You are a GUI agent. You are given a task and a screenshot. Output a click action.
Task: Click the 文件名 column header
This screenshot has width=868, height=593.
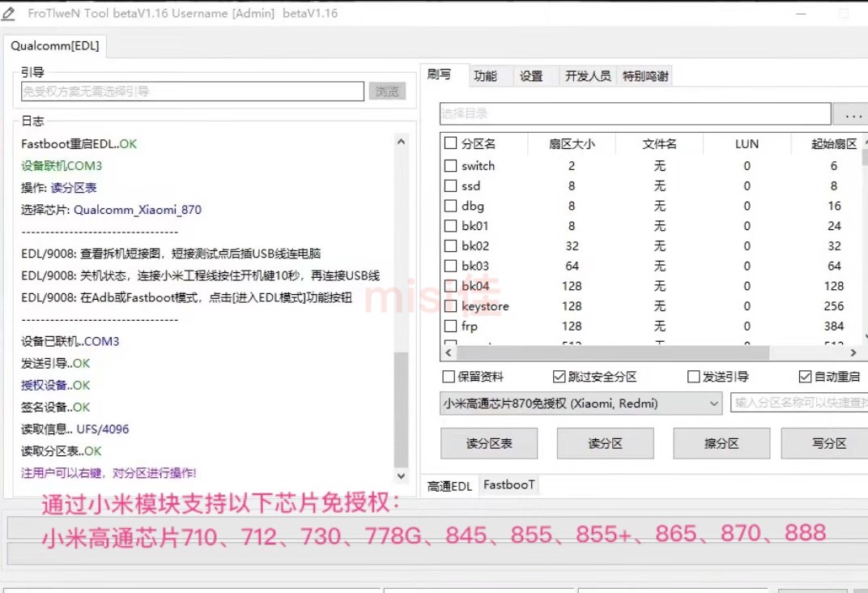click(659, 144)
